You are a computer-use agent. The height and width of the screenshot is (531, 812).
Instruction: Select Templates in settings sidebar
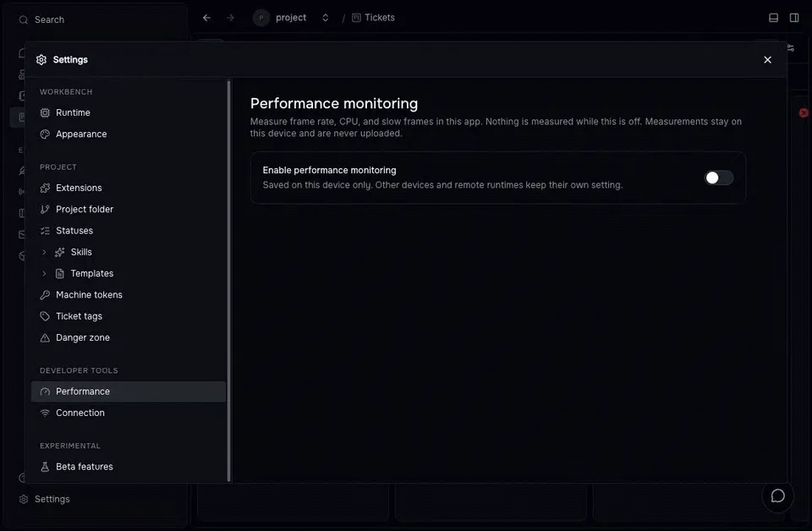click(x=92, y=273)
